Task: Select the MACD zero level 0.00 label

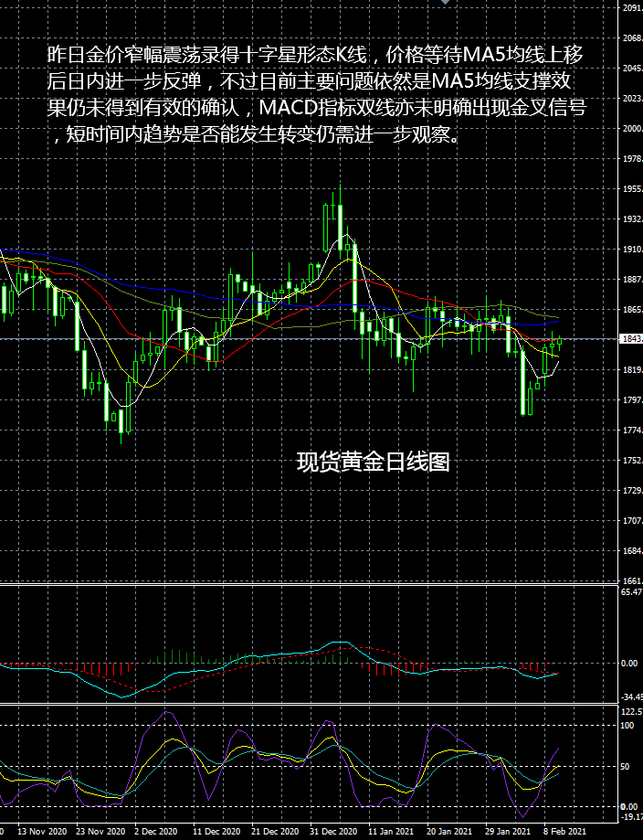Action: coord(629,664)
